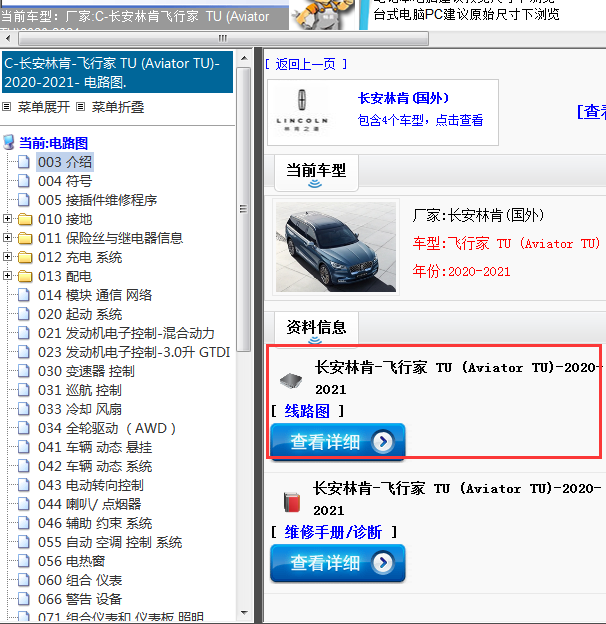Image resolution: width=606 pixels, height=624 pixels.
Task: Open the 长安林肯(国外) brand link
Action: point(403,98)
